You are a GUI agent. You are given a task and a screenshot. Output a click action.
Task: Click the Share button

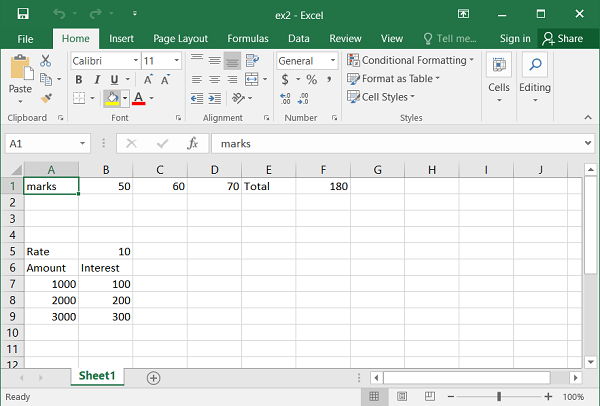562,38
